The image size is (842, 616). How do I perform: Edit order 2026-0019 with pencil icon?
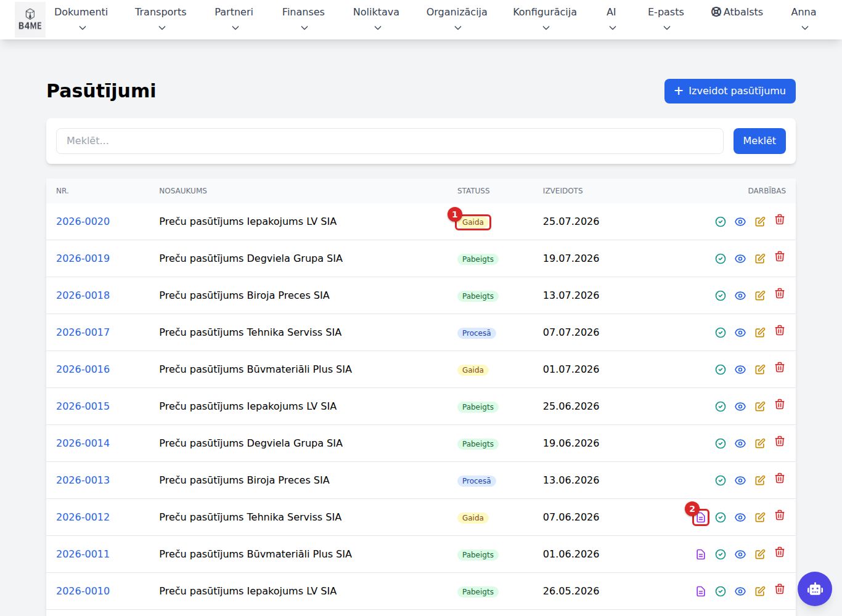click(760, 259)
